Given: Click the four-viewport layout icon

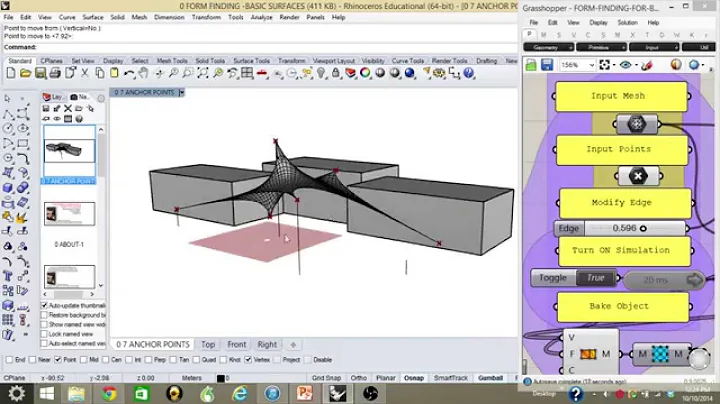Looking at the screenshot, I should [247, 73].
